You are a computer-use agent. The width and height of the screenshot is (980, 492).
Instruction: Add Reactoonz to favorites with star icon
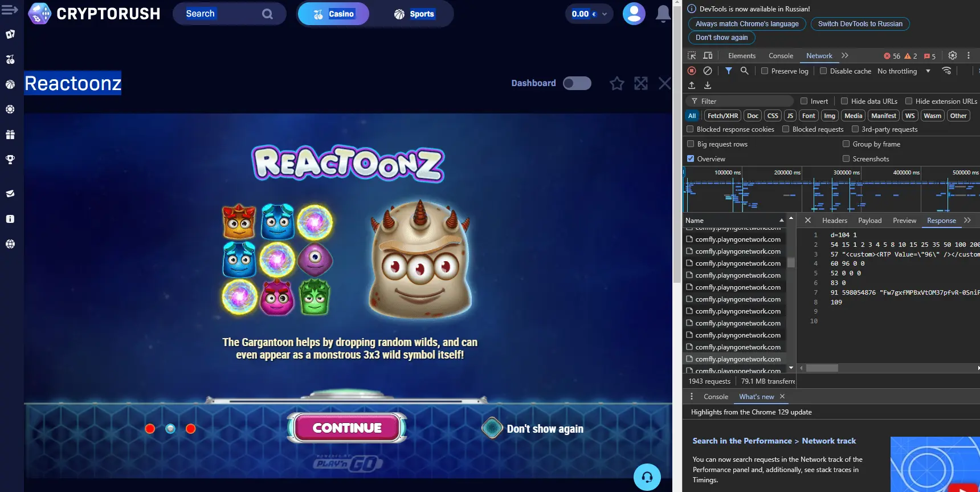pyautogui.click(x=616, y=83)
